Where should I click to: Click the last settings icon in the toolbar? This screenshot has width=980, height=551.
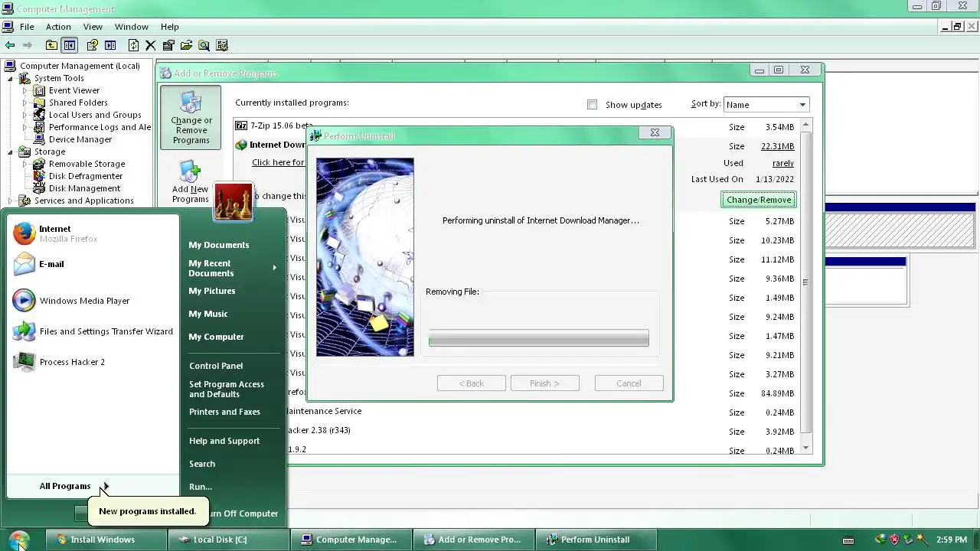[x=222, y=45]
